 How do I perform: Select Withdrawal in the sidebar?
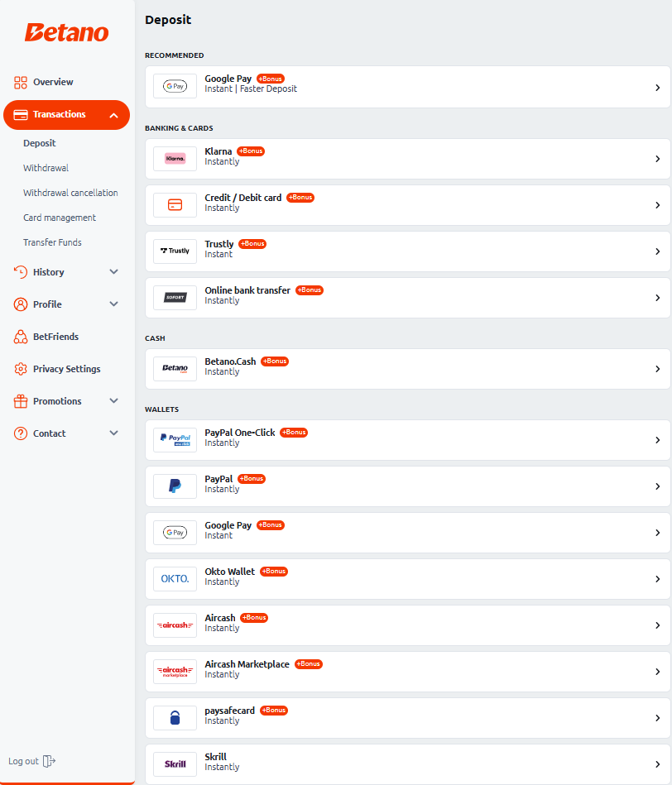click(46, 168)
